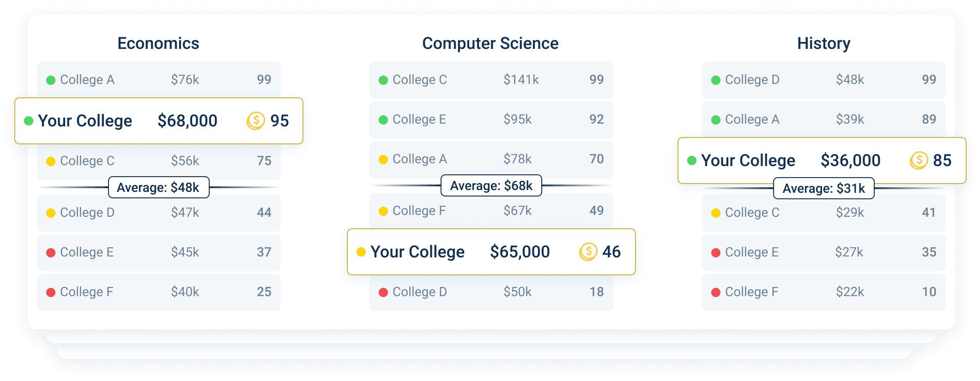
Task: Select the Economics column heading
Action: [158, 43]
